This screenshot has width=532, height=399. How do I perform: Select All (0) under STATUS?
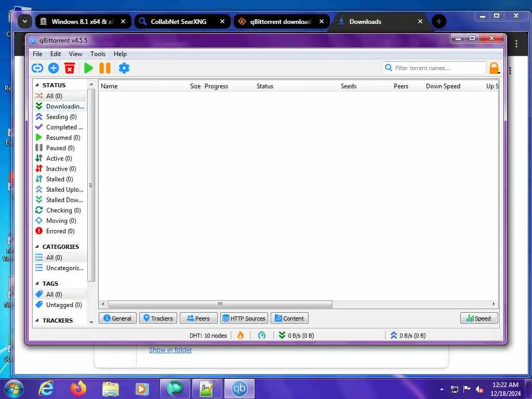pos(60,96)
